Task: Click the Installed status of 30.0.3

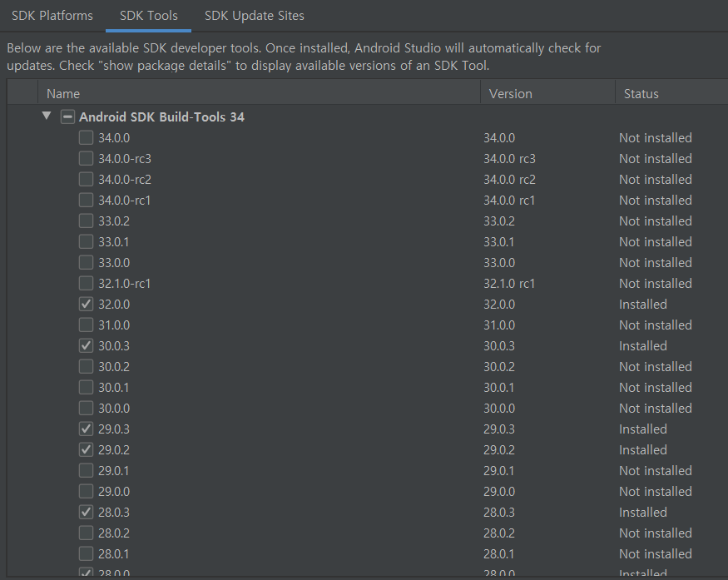Action: pyautogui.click(x=643, y=346)
